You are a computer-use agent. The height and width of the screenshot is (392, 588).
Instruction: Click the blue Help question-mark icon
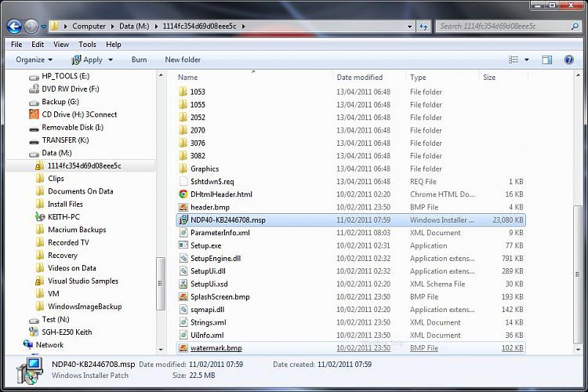tap(569, 60)
